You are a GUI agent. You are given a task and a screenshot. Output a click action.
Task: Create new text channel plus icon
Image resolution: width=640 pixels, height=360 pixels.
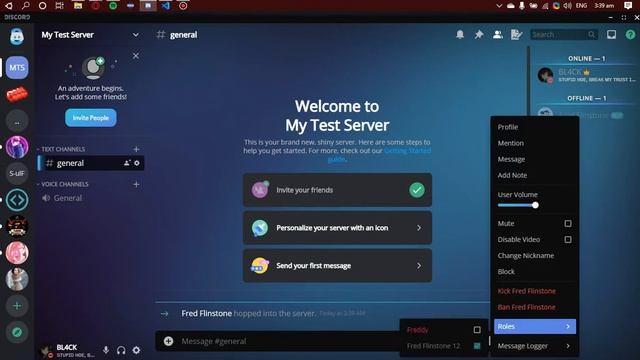[x=136, y=149]
